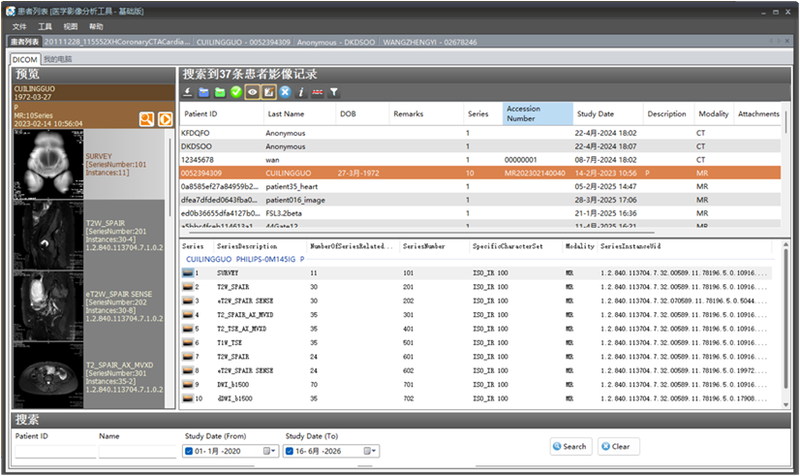Click the Search button globe icon
This screenshot has height=476, width=800.
point(557,446)
